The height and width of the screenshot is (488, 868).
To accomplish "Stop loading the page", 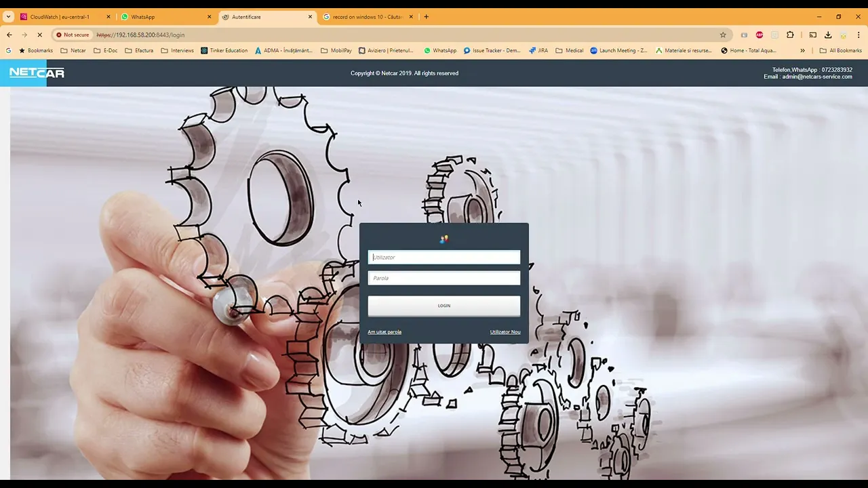I will tap(39, 35).
